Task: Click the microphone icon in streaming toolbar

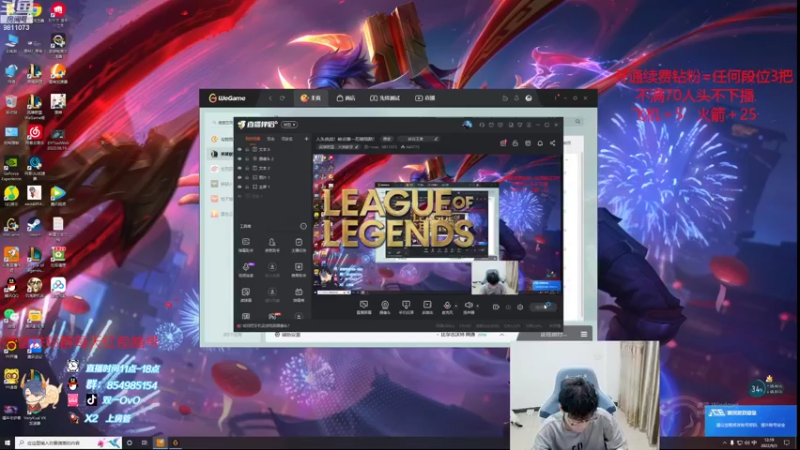Action: 447,305
